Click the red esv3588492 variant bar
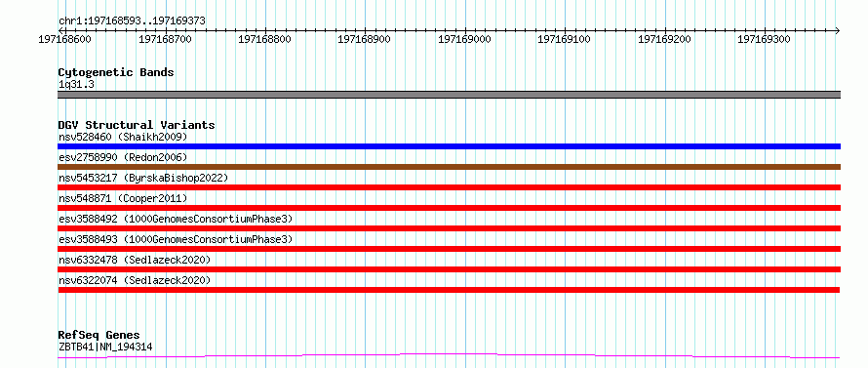 pyautogui.click(x=449, y=228)
